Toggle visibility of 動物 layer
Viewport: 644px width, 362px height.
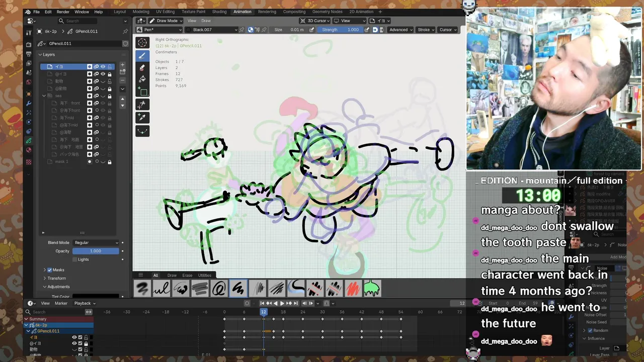[103, 81]
